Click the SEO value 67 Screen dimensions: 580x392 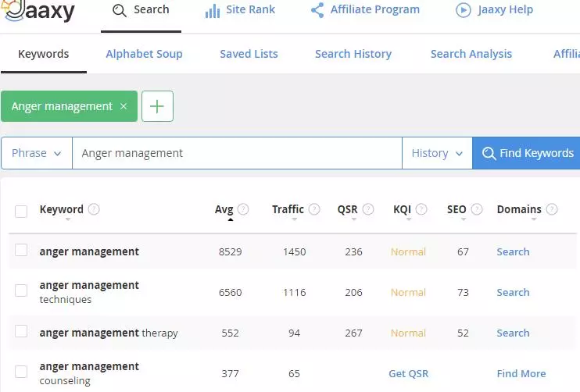tap(463, 252)
